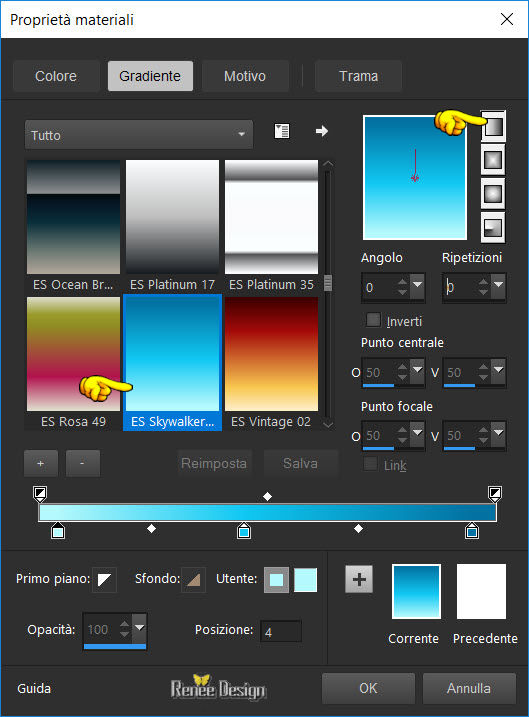Click the gradient list view options icon
The image size is (529, 717).
click(282, 131)
